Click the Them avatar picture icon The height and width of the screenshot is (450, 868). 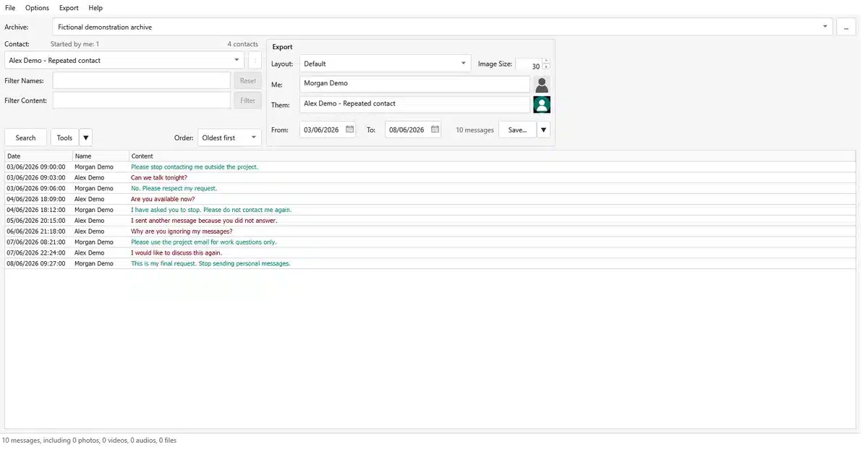click(x=542, y=104)
